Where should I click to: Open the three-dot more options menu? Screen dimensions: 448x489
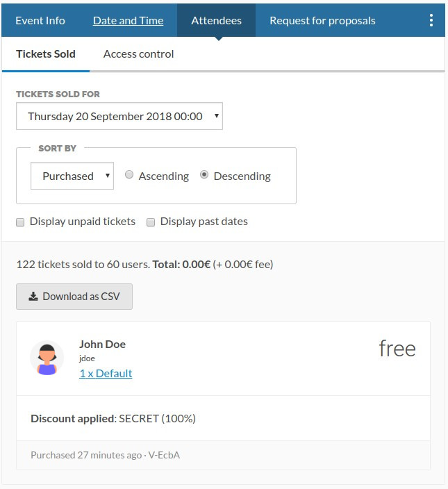point(431,21)
